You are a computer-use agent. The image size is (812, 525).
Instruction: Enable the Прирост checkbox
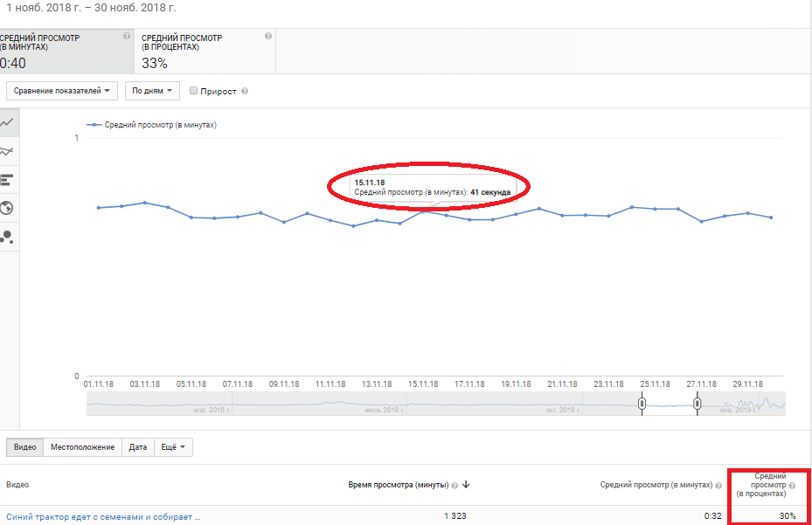coord(194,91)
